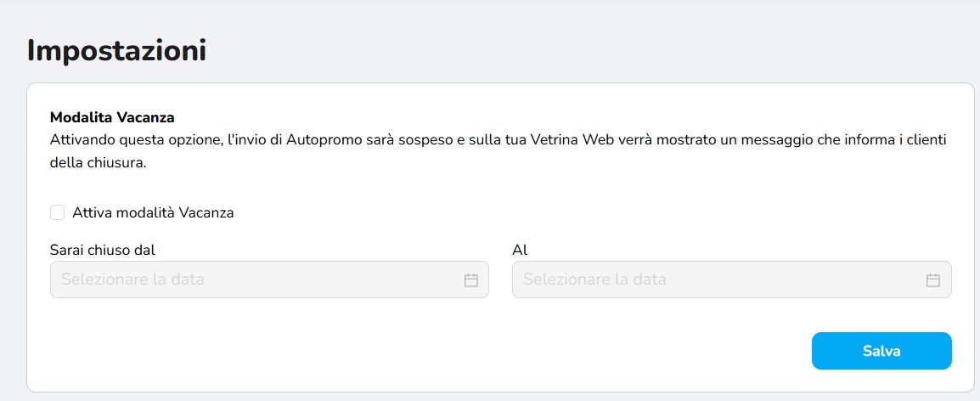The image size is (980, 401).
Task: Enable the Attiva modalità Vacanza checkbox
Action: 58,212
